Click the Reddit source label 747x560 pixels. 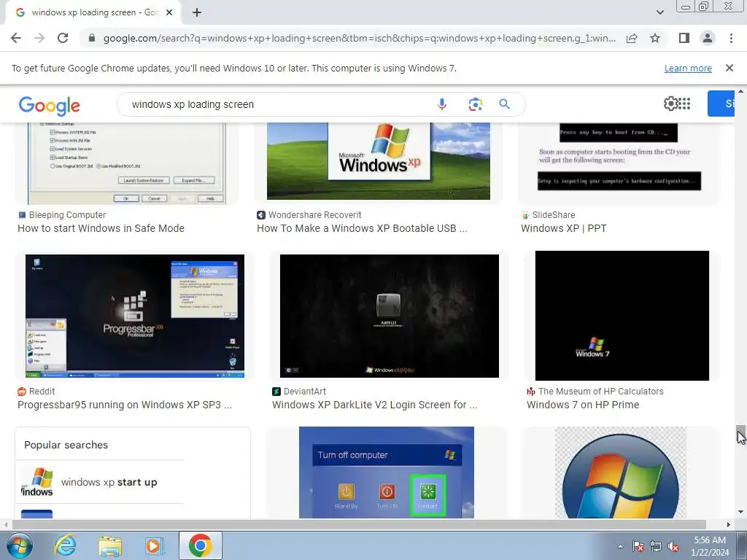[x=42, y=392]
